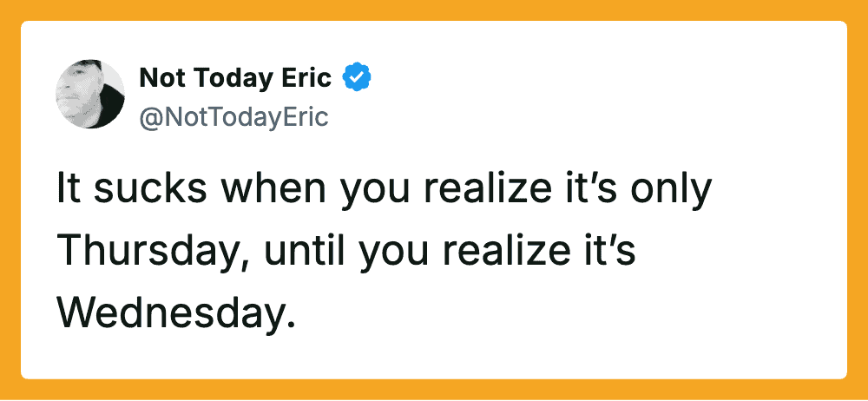The image size is (868, 401).
Task: Click the empty white area right of Wednesday
Action: click(x=564, y=310)
